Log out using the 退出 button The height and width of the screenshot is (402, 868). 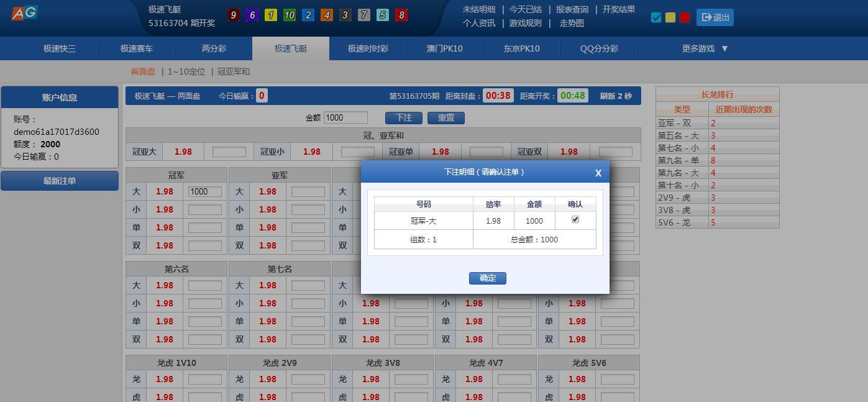[715, 17]
